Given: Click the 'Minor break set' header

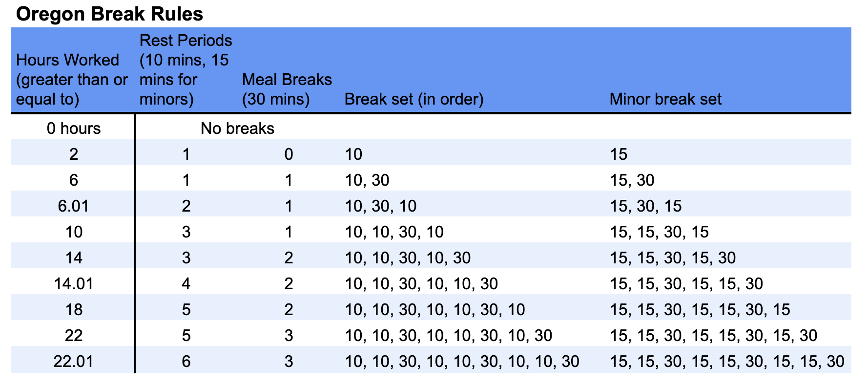Looking at the screenshot, I should point(665,99).
